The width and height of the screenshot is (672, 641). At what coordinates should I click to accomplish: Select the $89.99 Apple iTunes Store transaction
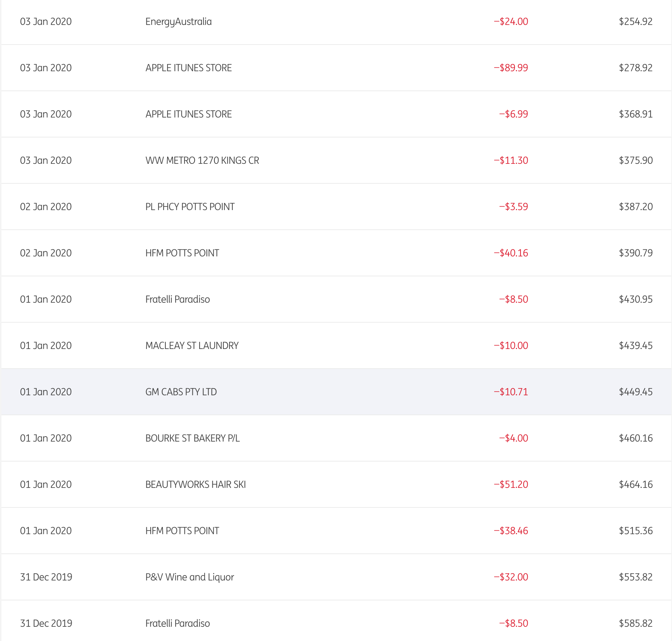point(188,68)
